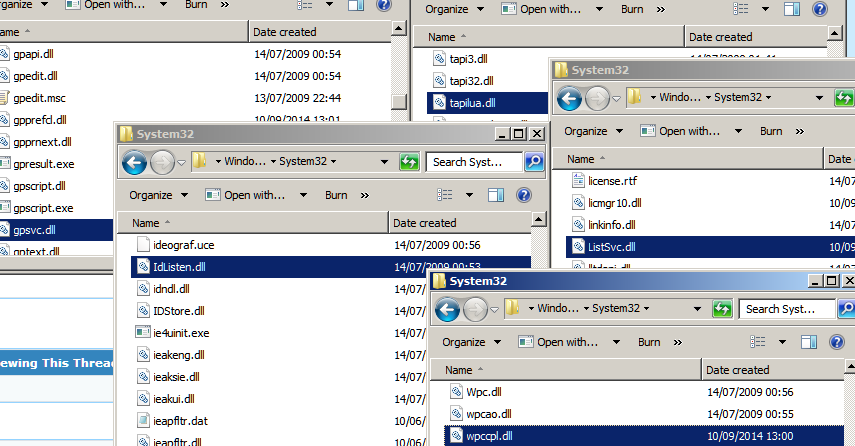
Task: Toggle preview pane icon in gpsvc window
Action: pos(356,5)
